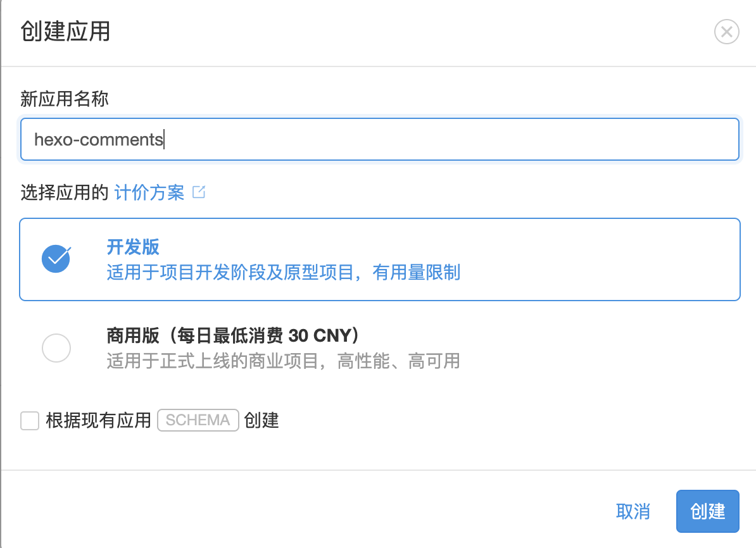Click the 新应用名称 field label

coord(64,99)
